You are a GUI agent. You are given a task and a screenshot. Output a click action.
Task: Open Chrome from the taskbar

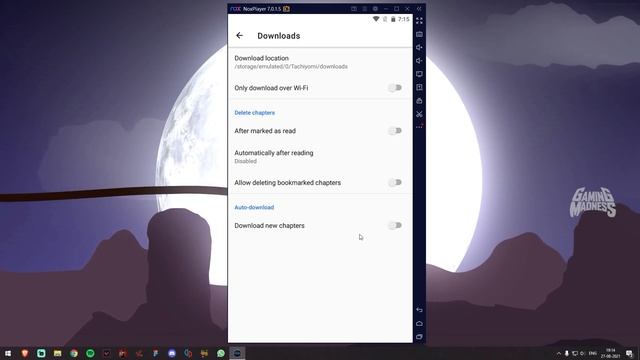pyautogui.click(x=74, y=353)
